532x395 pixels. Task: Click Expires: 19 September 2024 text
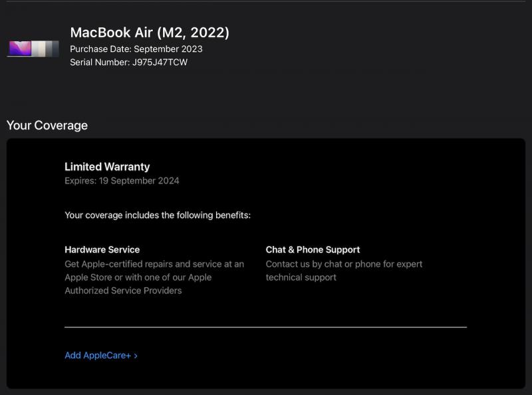click(x=122, y=180)
